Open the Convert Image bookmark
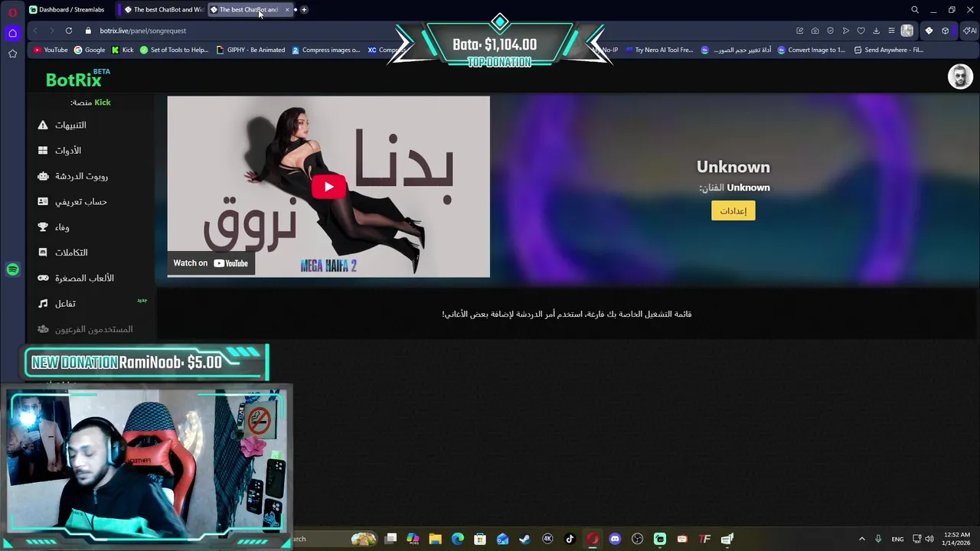This screenshot has width=980, height=551. pos(811,50)
